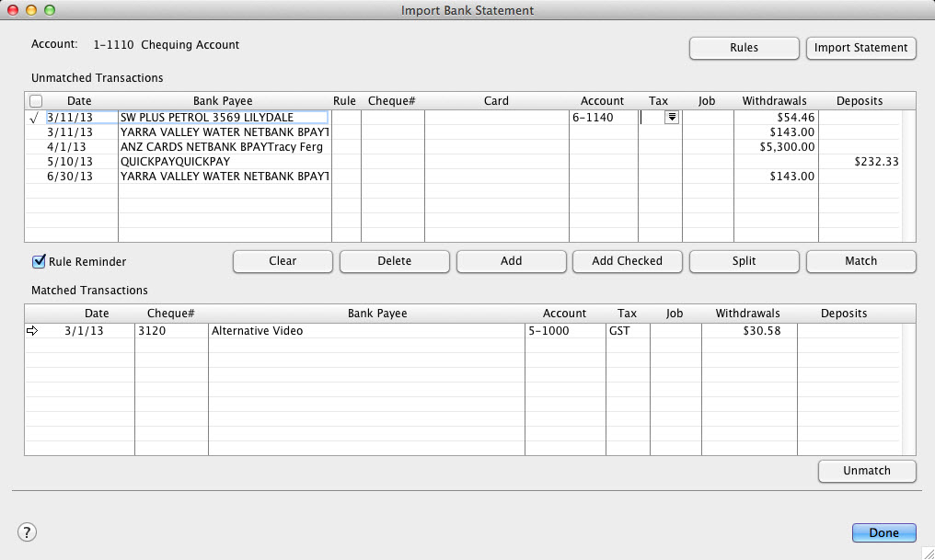The image size is (935, 560).
Task: Delete the selected unmatched transaction
Action: [394, 261]
